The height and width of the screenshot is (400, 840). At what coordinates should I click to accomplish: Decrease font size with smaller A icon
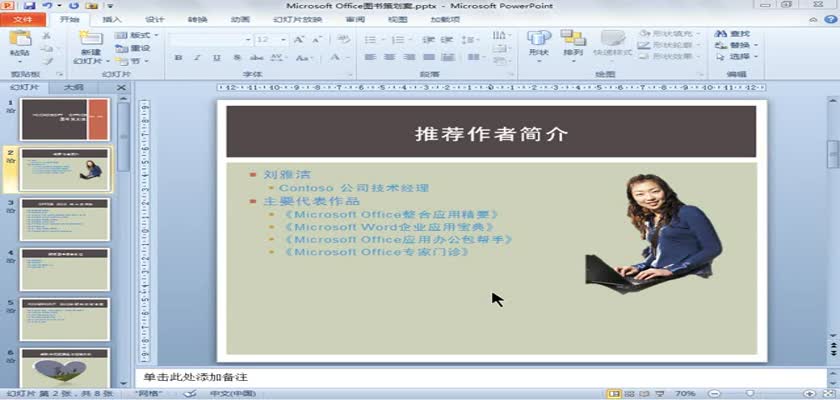(317, 40)
